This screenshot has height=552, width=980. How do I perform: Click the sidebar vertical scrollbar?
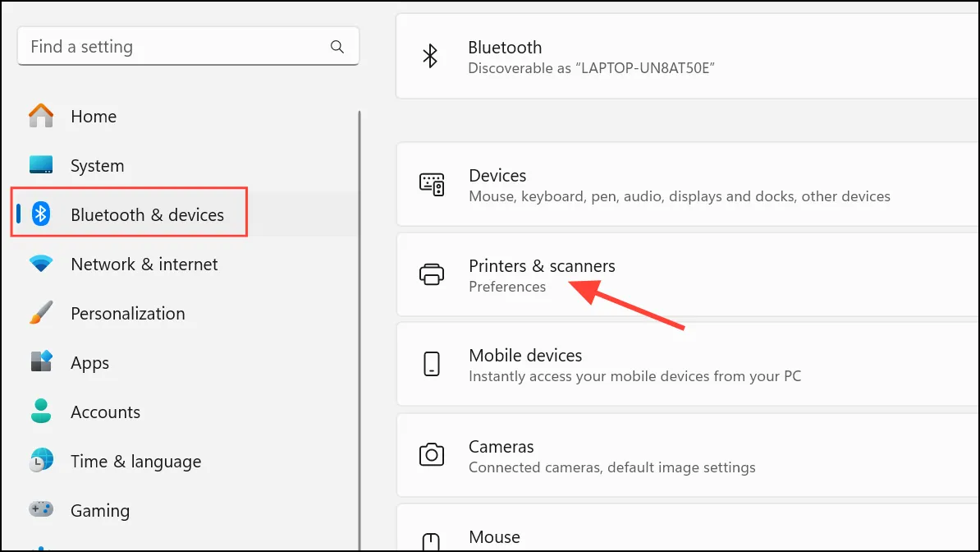coord(360,330)
